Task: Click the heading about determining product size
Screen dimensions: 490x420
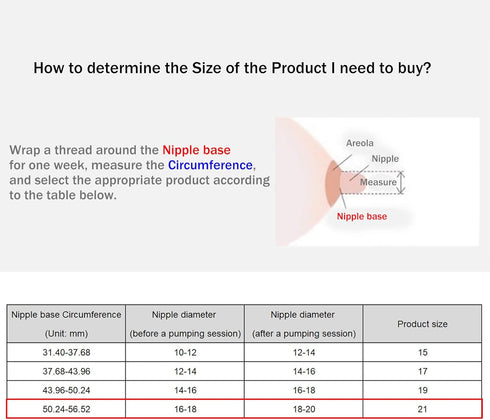Action: pyautogui.click(x=232, y=68)
